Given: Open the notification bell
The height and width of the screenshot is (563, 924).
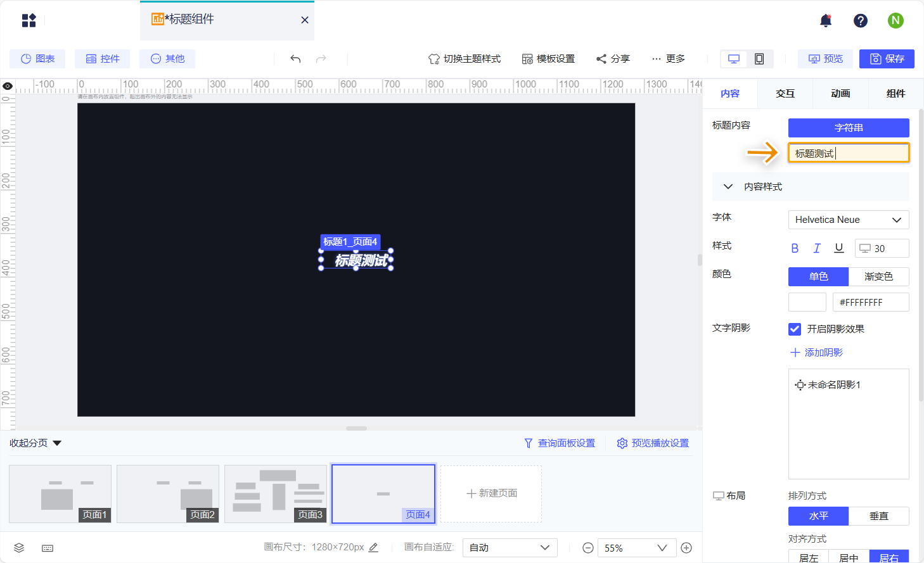Looking at the screenshot, I should (x=825, y=21).
